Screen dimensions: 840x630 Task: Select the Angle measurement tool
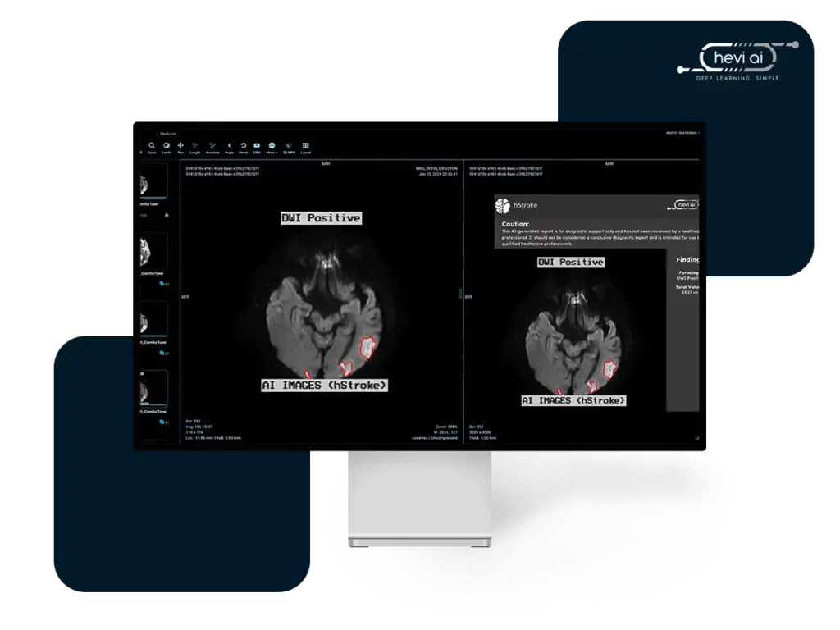(229, 146)
